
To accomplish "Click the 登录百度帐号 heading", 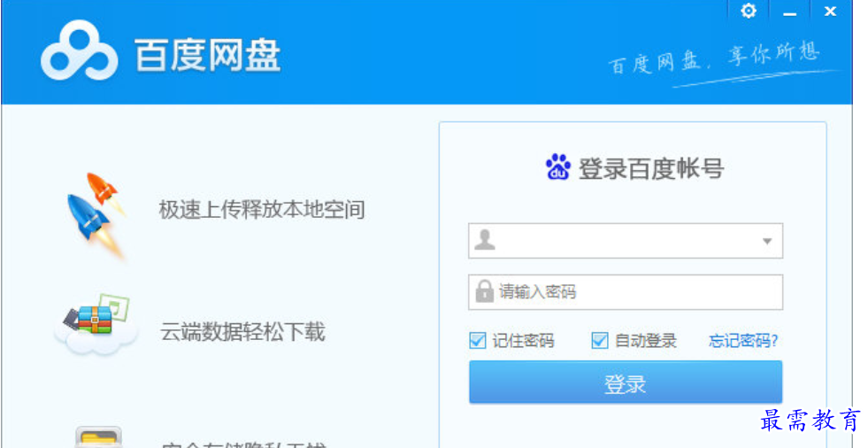I will pos(651,168).
